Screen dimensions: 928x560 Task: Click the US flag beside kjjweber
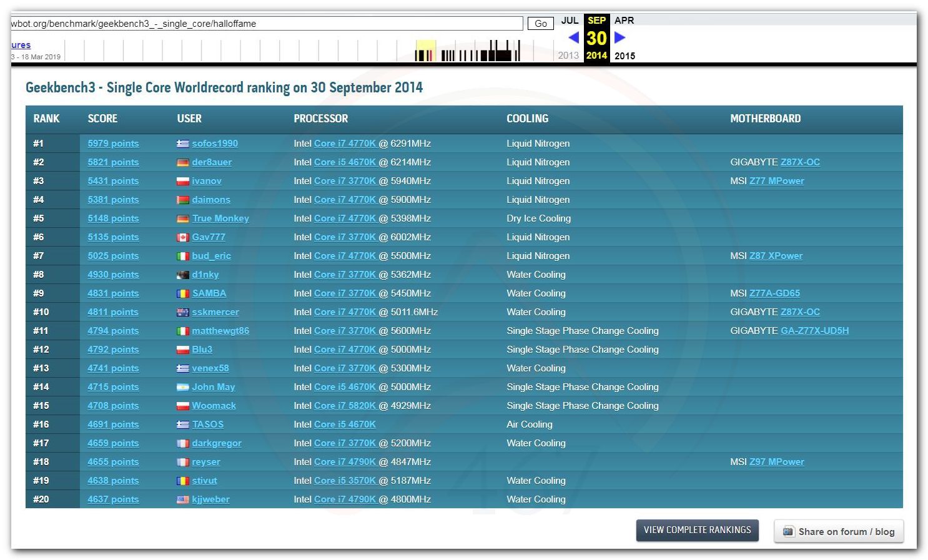click(x=182, y=499)
